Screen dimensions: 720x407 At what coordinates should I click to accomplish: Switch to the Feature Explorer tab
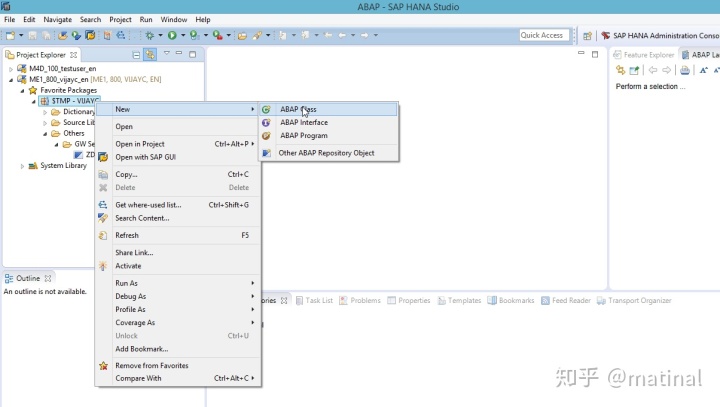(x=644, y=55)
